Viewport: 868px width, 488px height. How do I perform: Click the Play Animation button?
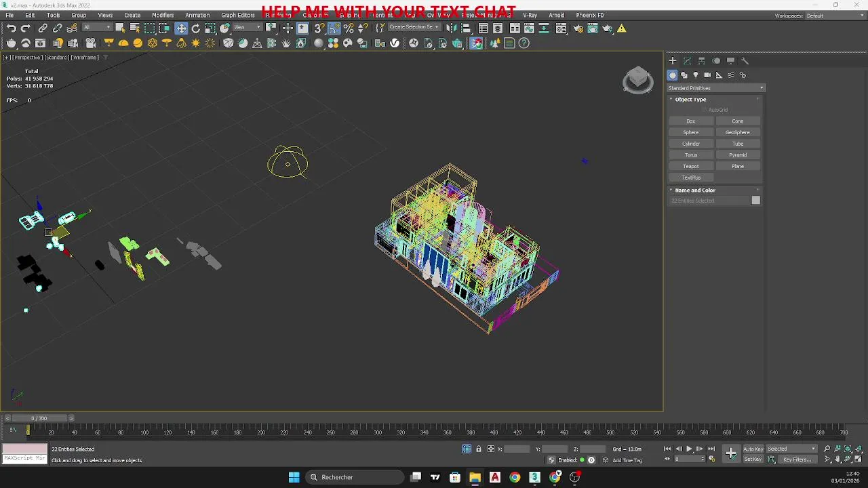point(689,449)
